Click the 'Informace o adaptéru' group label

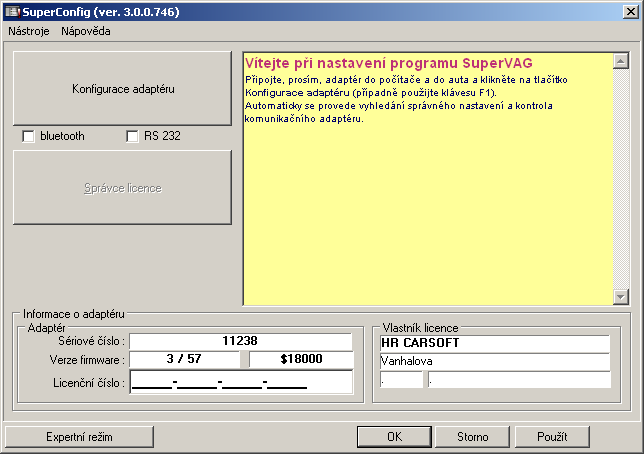[74, 314]
